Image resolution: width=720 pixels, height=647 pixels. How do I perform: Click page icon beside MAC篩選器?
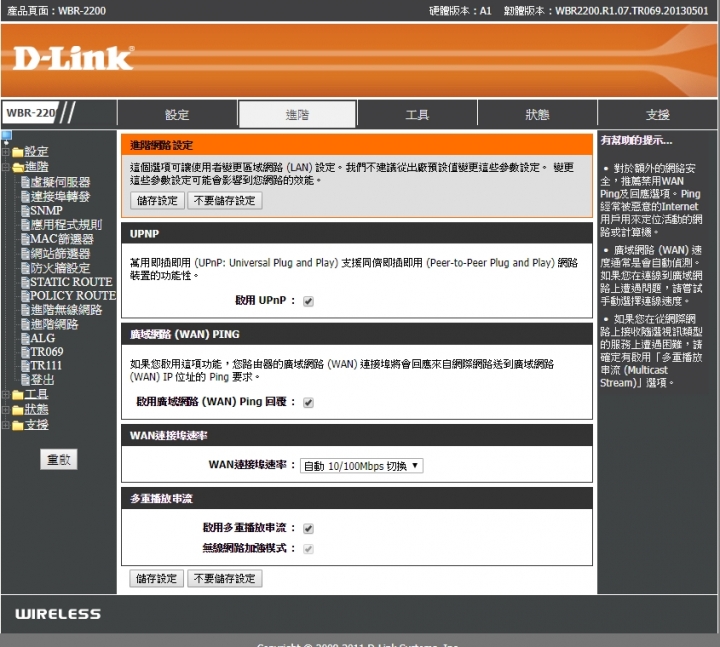[26, 239]
